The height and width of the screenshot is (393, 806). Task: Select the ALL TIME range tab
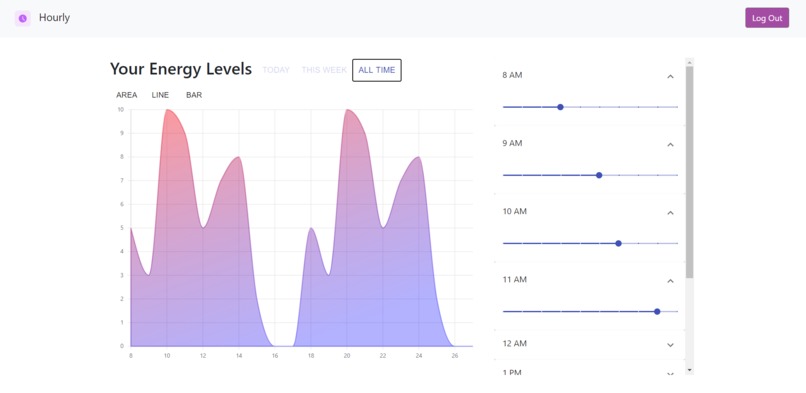pyautogui.click(x=377, y=70)
